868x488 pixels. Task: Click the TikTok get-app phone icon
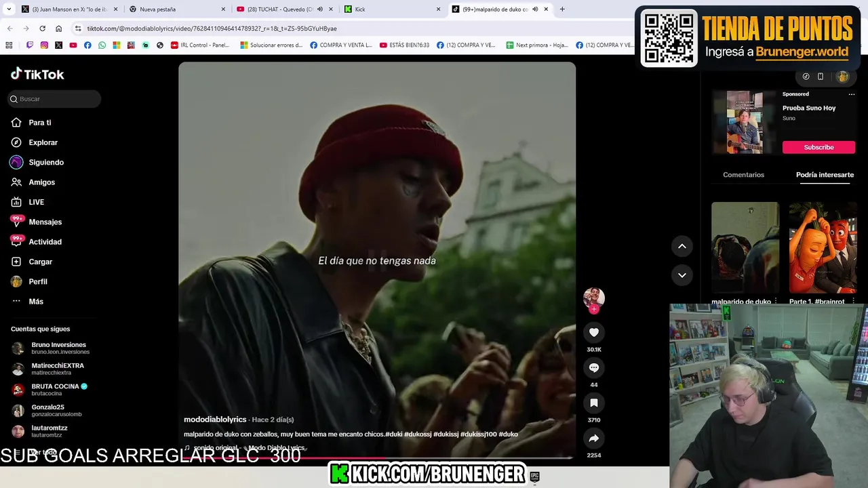tap(821, 77)
